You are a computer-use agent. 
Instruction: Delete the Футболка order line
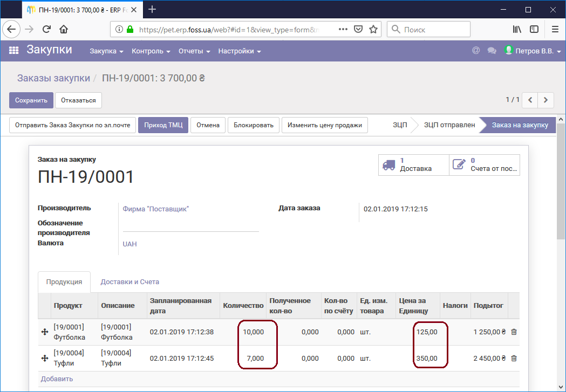pos(514,332)
